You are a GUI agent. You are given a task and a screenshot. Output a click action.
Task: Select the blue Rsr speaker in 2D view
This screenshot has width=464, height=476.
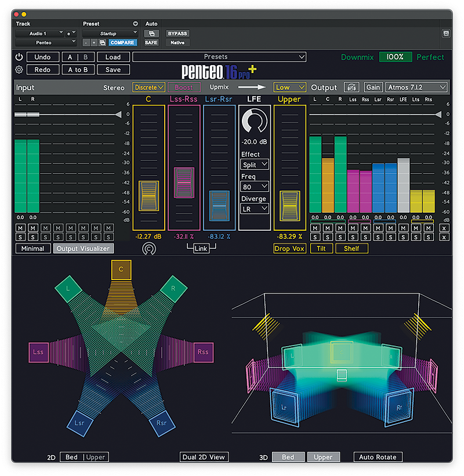pyautogui.click(x=162, y=423)
